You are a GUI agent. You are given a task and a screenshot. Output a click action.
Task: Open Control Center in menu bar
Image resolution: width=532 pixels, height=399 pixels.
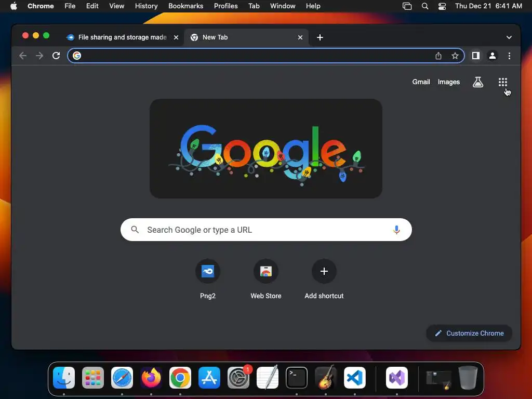(x=442, y=6)
